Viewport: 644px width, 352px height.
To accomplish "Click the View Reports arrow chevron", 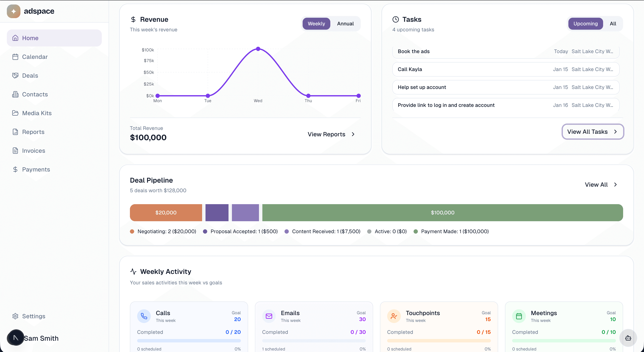I will pos(353,134).
